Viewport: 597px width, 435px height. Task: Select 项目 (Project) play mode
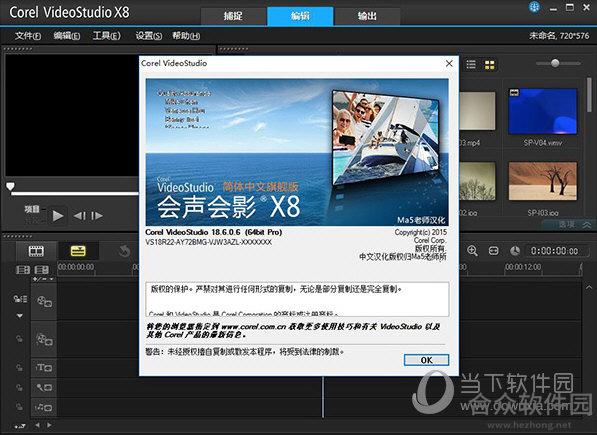[x=32, y=209]
